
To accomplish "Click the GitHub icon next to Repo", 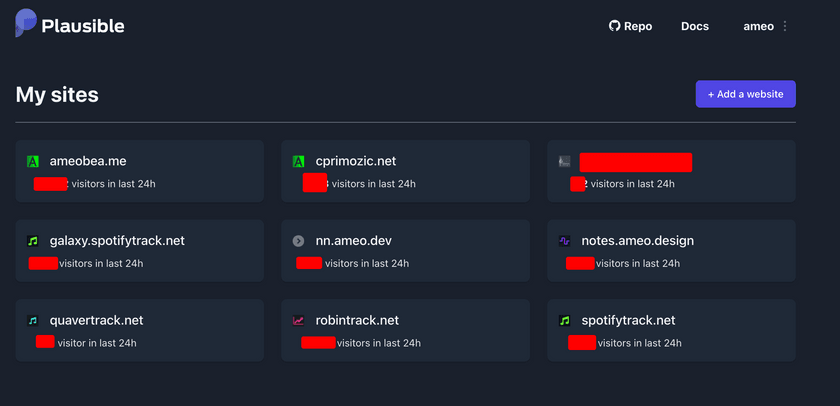I will click(x=614, y=26).
